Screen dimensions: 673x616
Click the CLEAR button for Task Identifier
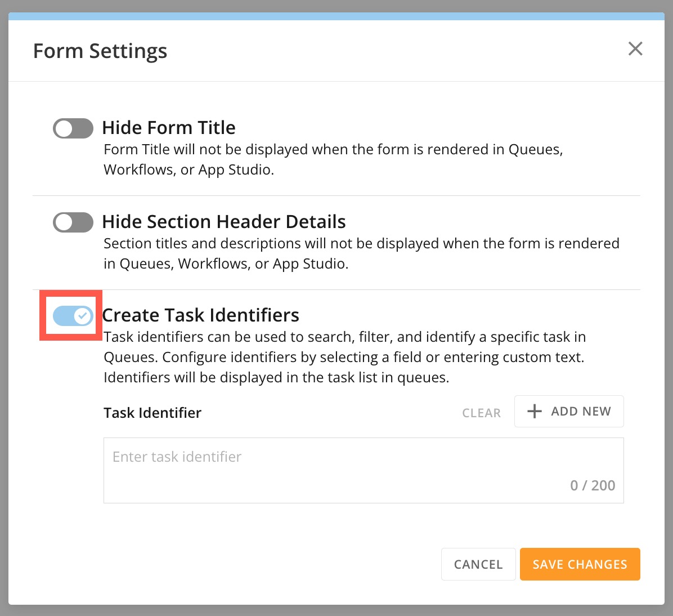coord(481,413)
